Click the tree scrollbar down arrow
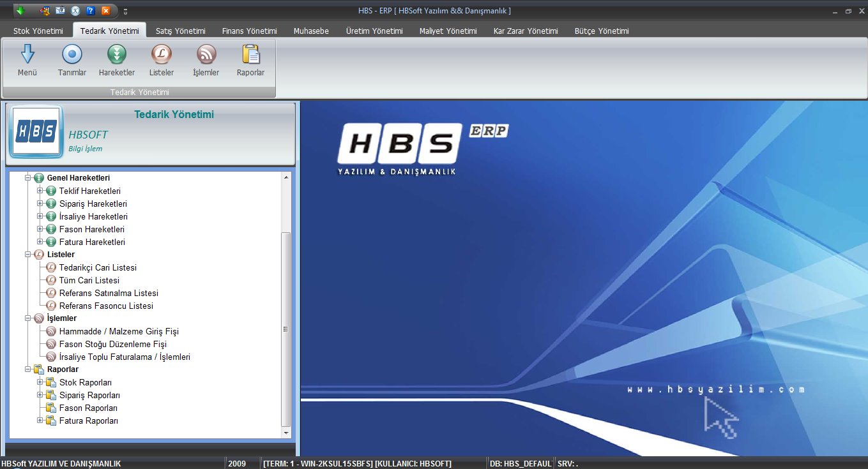868x469 pixels. coord(286,433)
